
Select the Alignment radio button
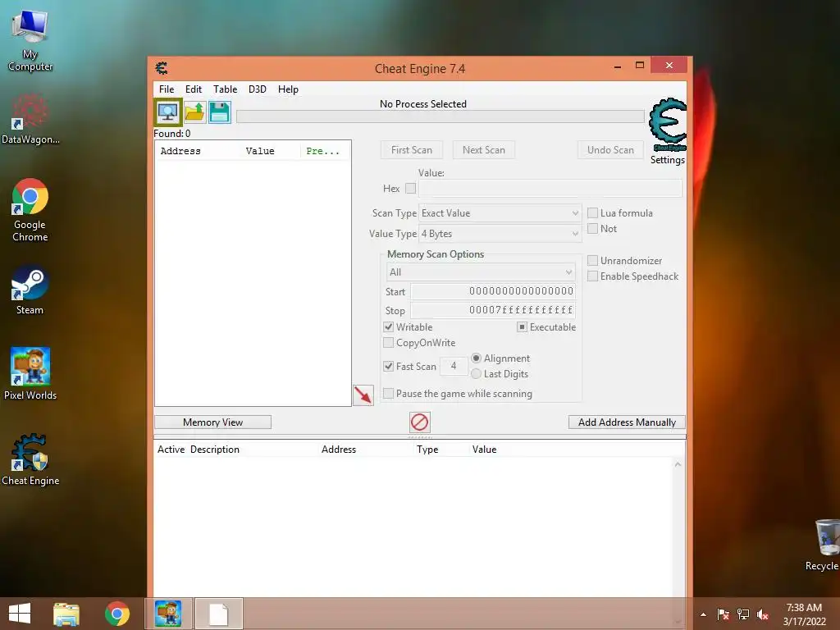(x=476, y=358)
